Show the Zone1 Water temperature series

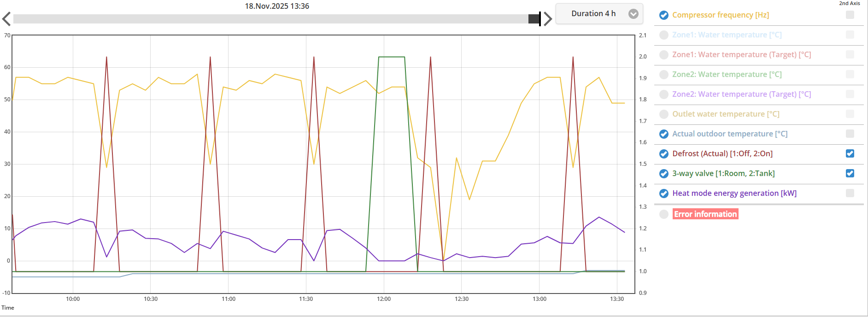point(664,35)
